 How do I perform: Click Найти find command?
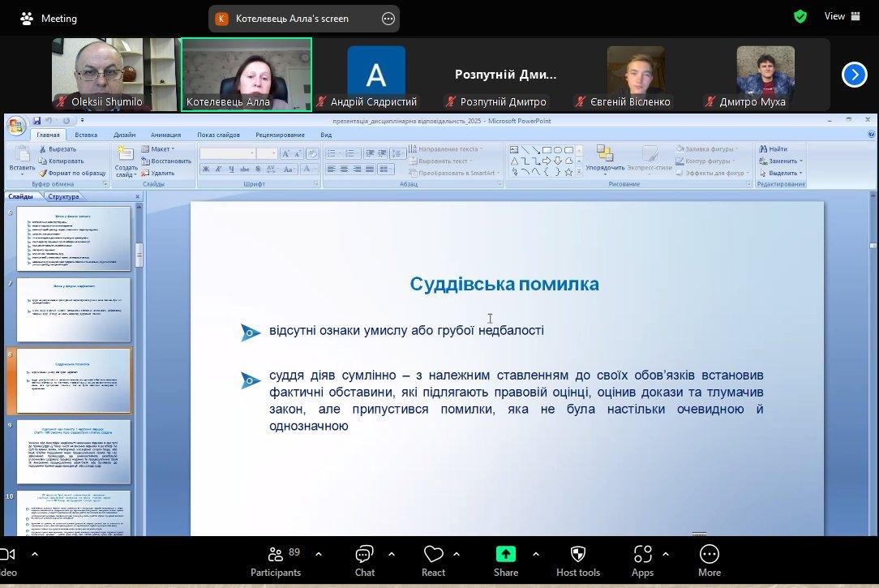(773, 149)
